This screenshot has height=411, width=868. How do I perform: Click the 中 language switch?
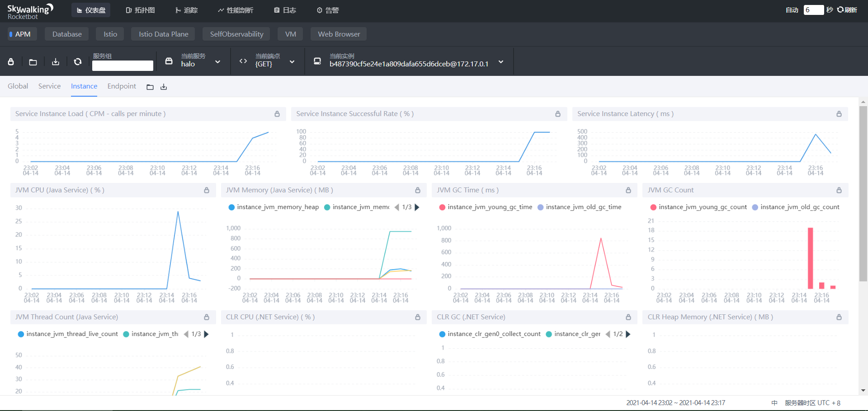[x=774, y=403]
